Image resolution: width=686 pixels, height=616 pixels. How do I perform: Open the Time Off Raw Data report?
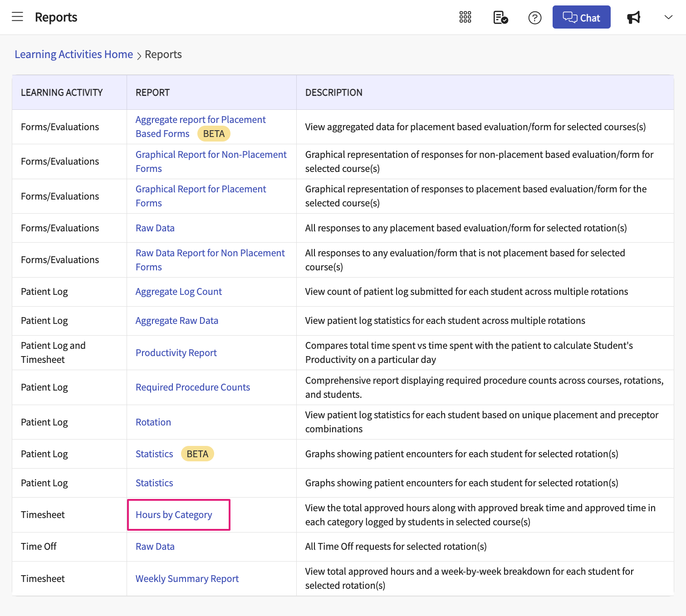[155, 547]
